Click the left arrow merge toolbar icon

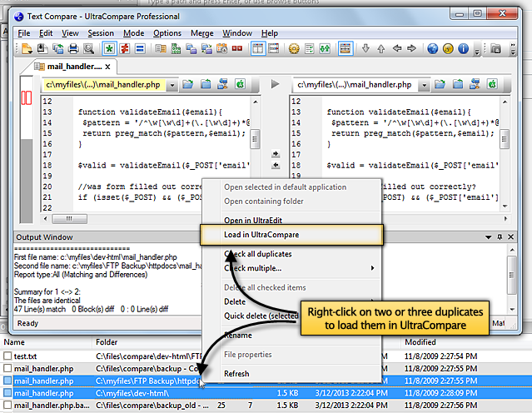[397, 48]
